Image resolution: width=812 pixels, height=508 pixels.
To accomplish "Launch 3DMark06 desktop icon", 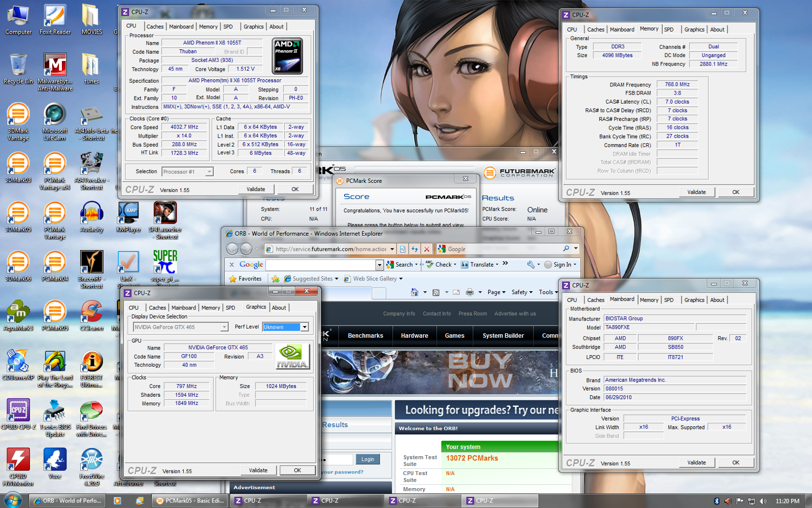I will [18, 266].
